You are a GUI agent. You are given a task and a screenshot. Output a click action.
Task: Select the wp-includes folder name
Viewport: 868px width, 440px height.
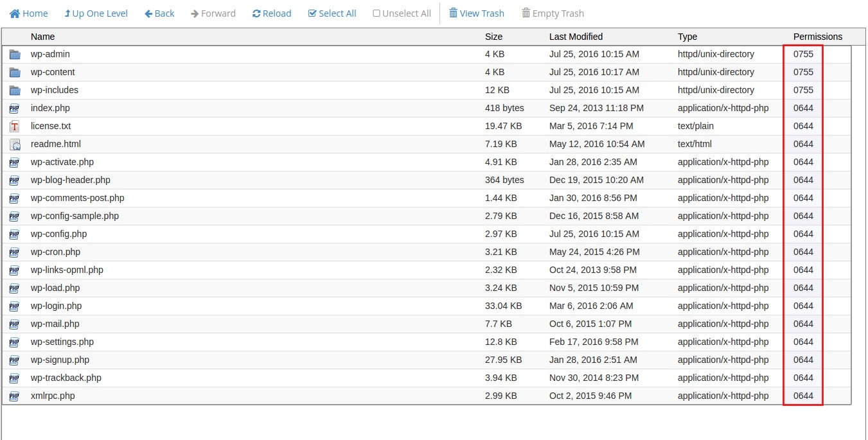pos(54,90)
